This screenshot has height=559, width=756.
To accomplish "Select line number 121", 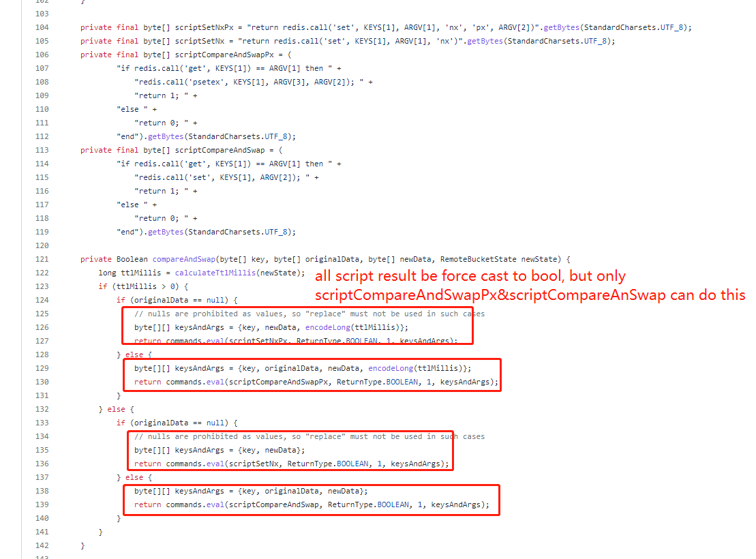I will (x=42, y=259).
